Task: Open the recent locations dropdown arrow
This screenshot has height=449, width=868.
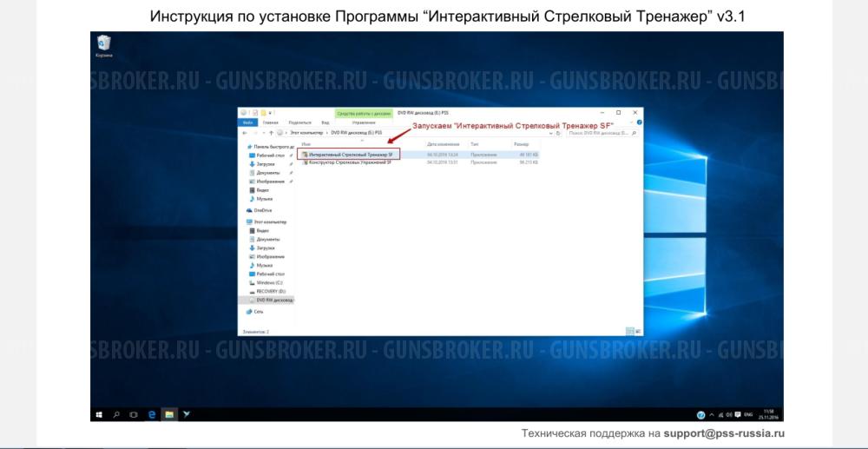Action: point(264,133)
